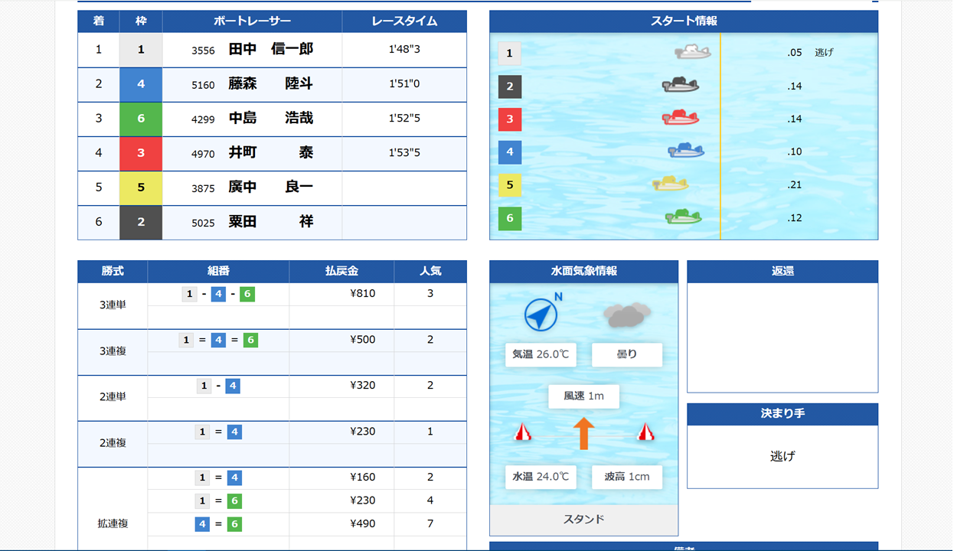The width and height of the screenshot is (980, 551).
Task: Click green frame 6 badge in 中島 浩哉 row
Action: [141, 119]
